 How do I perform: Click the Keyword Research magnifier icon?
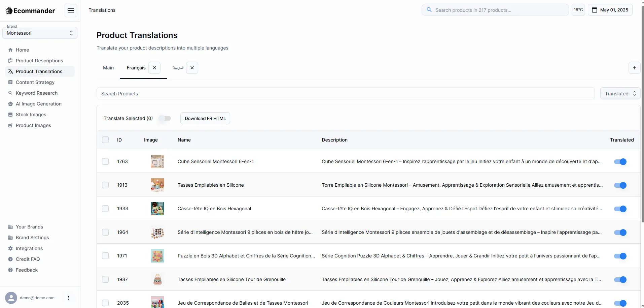(10, 93)
